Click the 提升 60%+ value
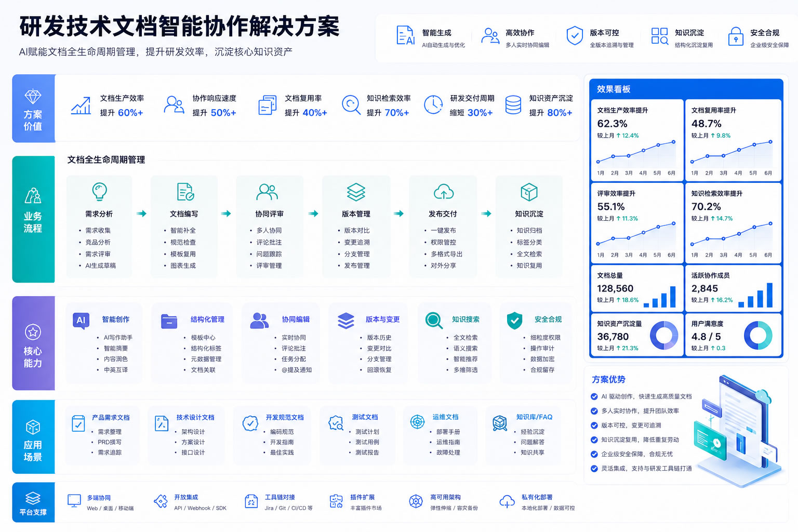This screenshot has width=798, height=532. coord(122,113)
